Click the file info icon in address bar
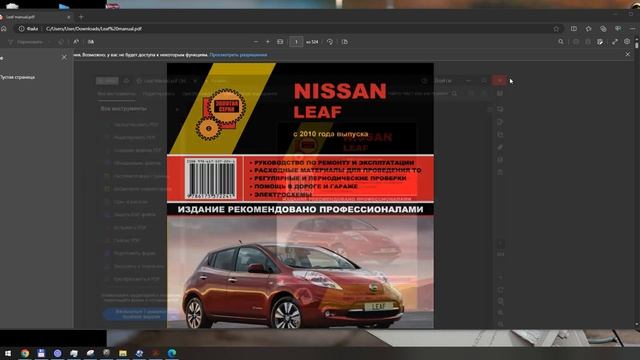 coord(21,29)
